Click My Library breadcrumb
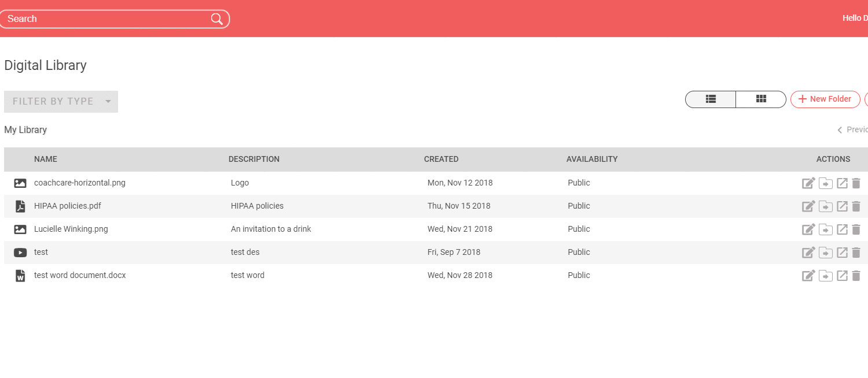The height and width of the screenshot is (378, 868). (x=25, y=130)
